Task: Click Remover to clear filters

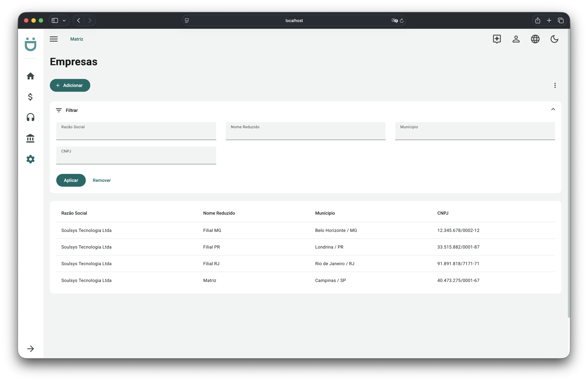Action: tap(101, 180)
